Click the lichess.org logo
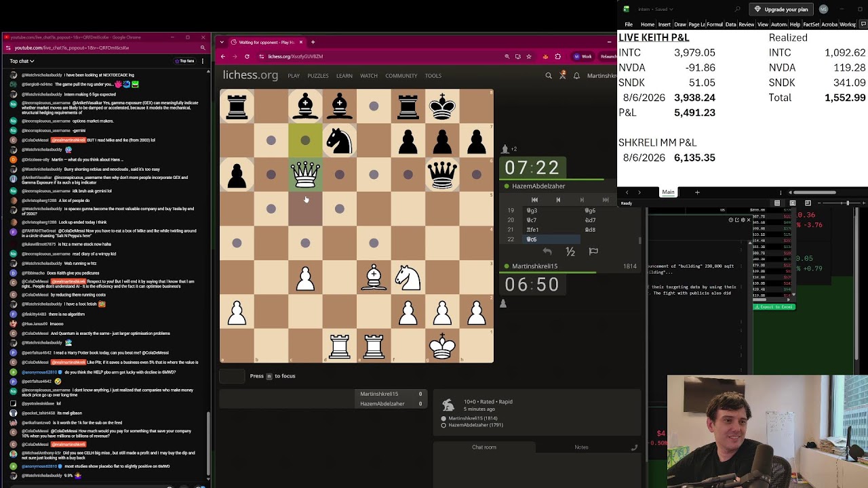This screenshot has height=488, width=868. tap(250, 75)
